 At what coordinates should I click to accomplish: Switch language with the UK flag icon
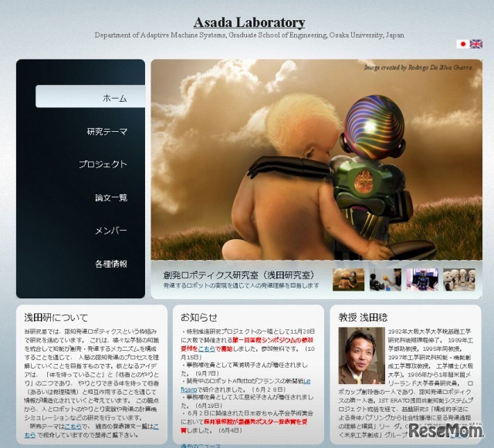pyautogui.click(x=476, y=44)
